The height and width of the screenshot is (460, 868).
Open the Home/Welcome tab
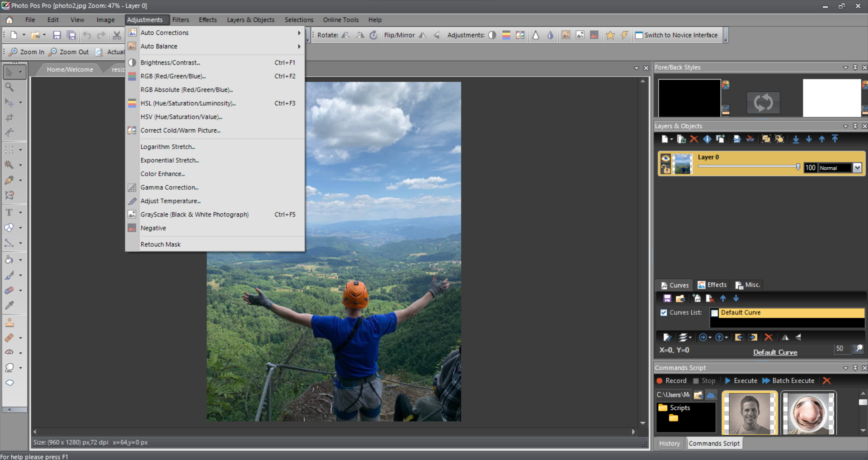(70, 70)
